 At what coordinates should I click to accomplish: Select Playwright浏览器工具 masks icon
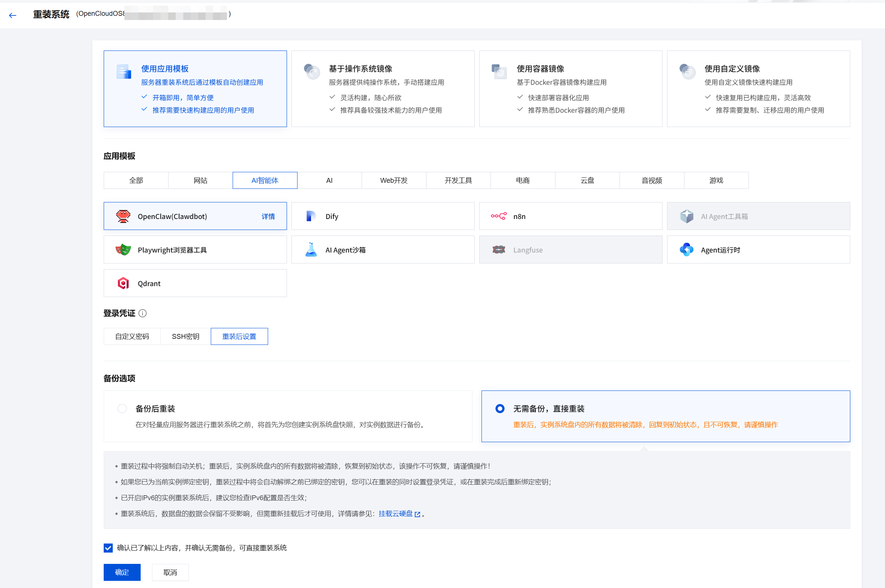tap(123, 250)
